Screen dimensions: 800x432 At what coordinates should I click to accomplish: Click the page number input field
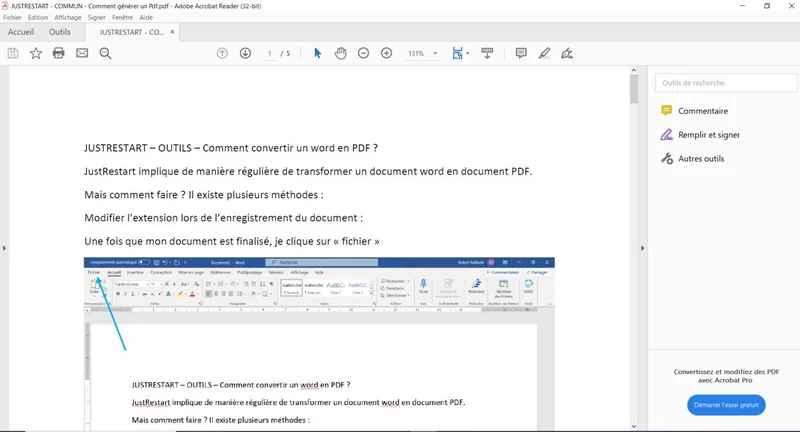coord(270,53)
